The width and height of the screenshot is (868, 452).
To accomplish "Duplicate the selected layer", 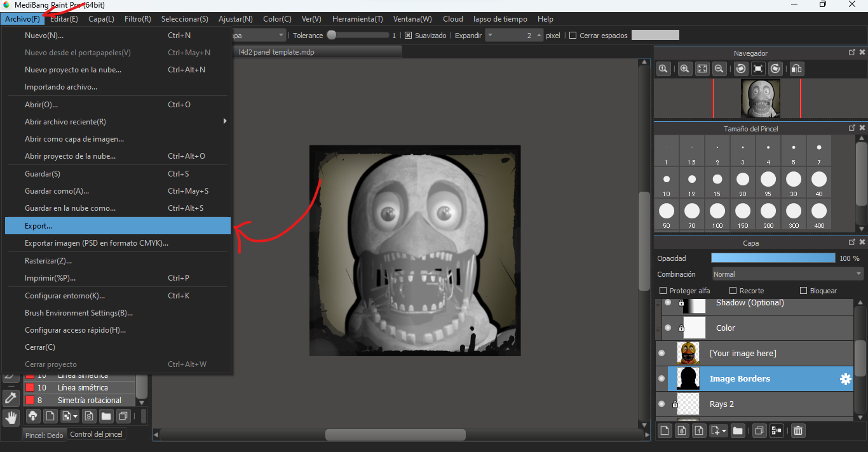I will 759,430.
